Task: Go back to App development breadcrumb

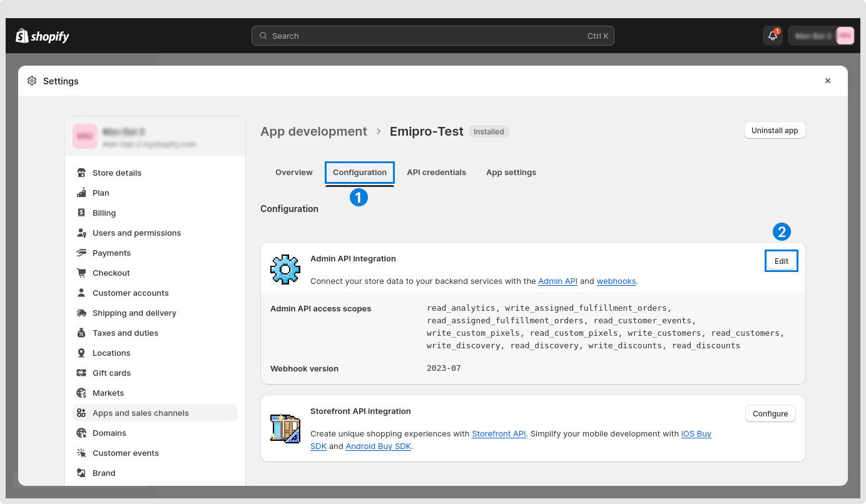Action: click(313, 131)
